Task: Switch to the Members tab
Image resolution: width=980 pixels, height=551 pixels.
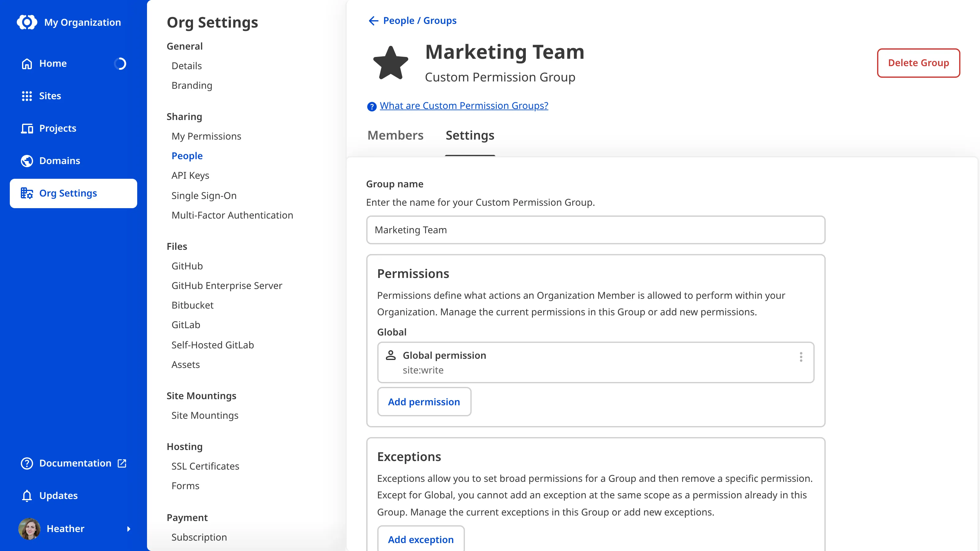Action: [395, 135]
